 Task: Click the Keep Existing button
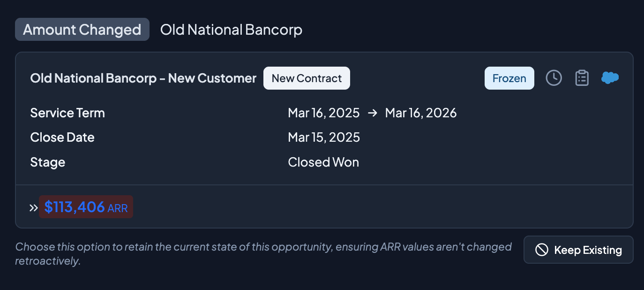(x=578, y=250)
